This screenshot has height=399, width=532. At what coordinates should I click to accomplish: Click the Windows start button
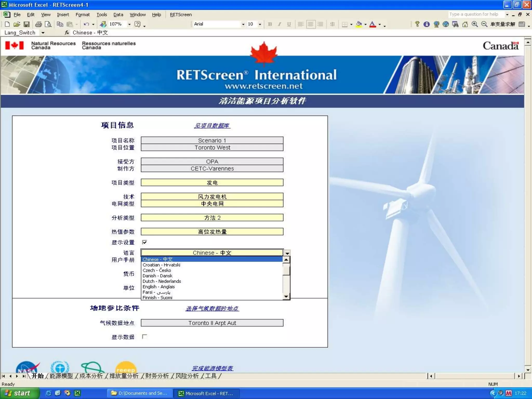20,393
